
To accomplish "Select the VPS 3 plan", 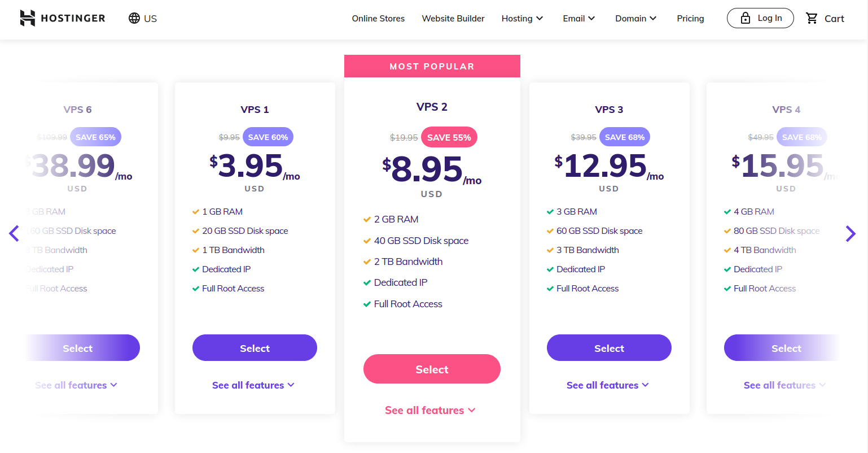I will (x=609, y=348).
